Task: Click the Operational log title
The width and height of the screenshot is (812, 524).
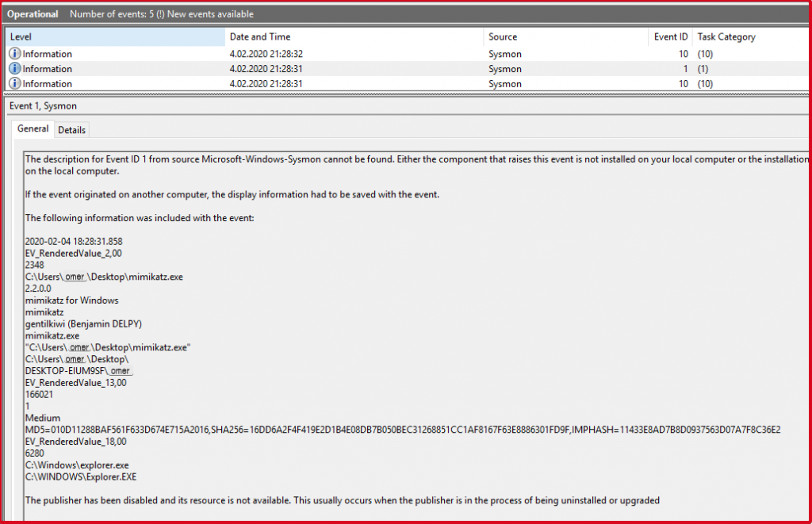Action: tap(33, 13)
